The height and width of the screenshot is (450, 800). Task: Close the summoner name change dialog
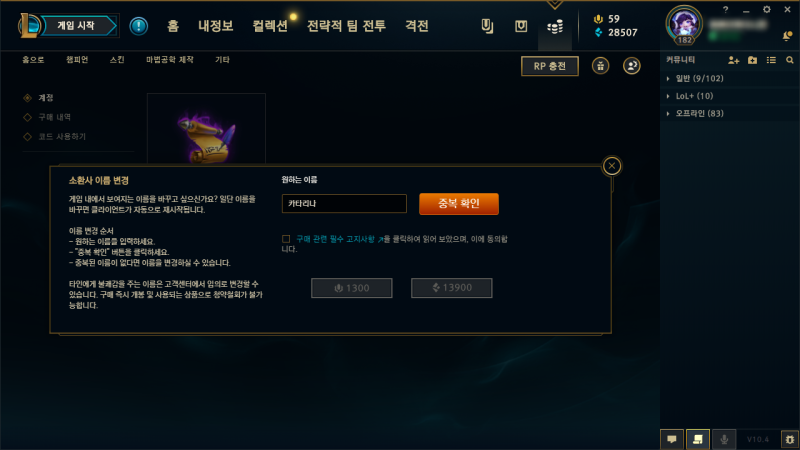(x=612, y=166)
